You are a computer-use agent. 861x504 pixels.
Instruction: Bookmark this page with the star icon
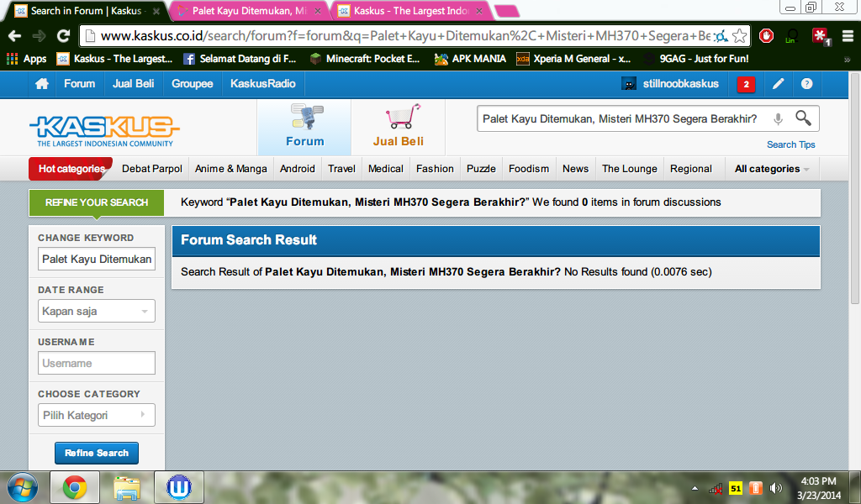point(740,36)
